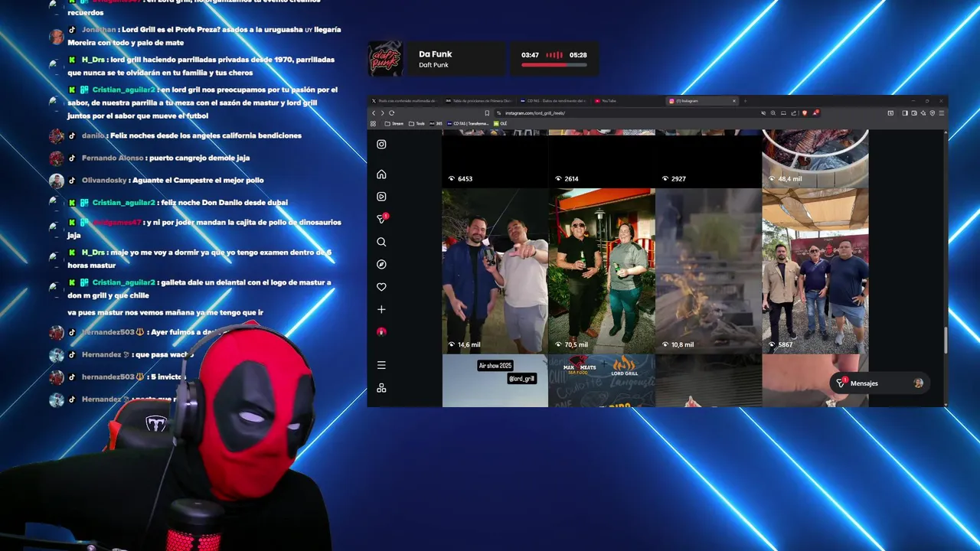Open the More hamburger menu in Instagram sidebar
Screen dimensions: 980x551
click(381, 365)
